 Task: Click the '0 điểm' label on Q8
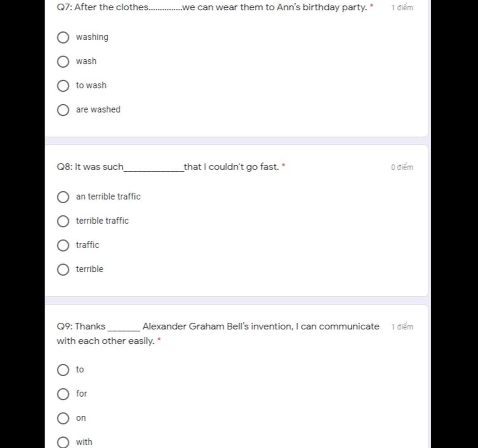pos(402,168)
